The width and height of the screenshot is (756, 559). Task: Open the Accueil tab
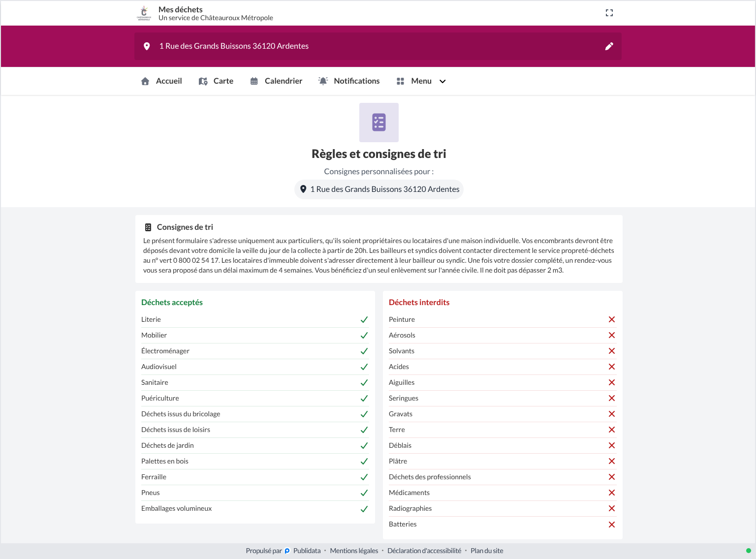point(161,81)
